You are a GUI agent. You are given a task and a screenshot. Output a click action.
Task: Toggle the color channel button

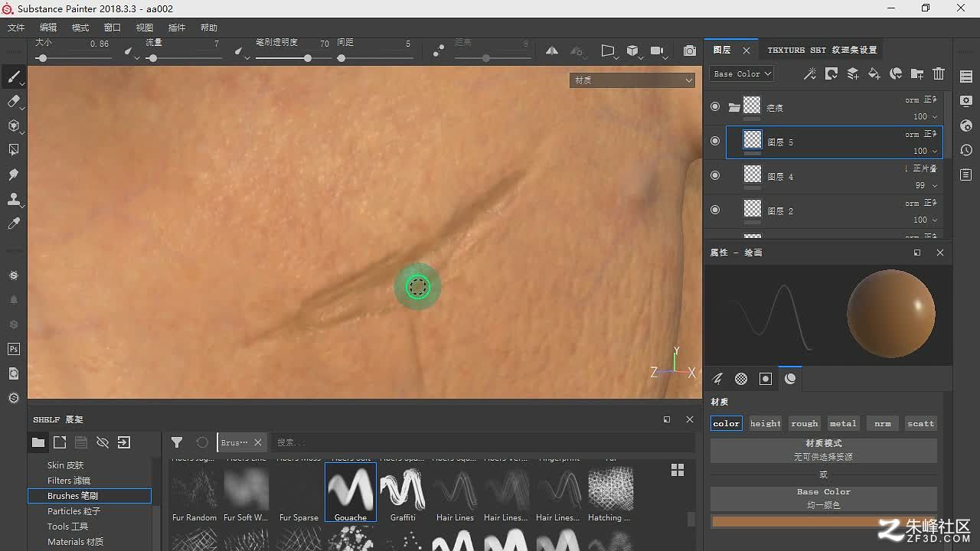[x=727, y=423]
